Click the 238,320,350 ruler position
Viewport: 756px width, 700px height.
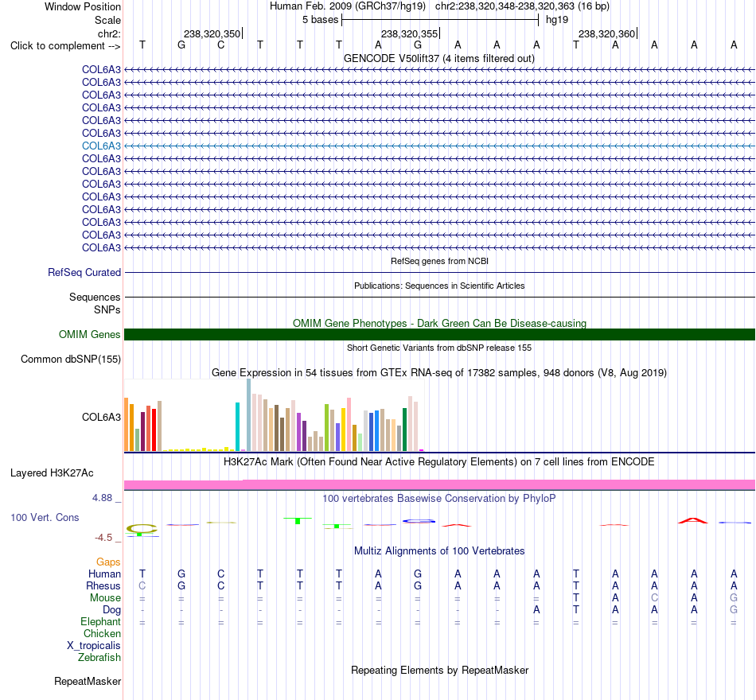pos(212,33)
